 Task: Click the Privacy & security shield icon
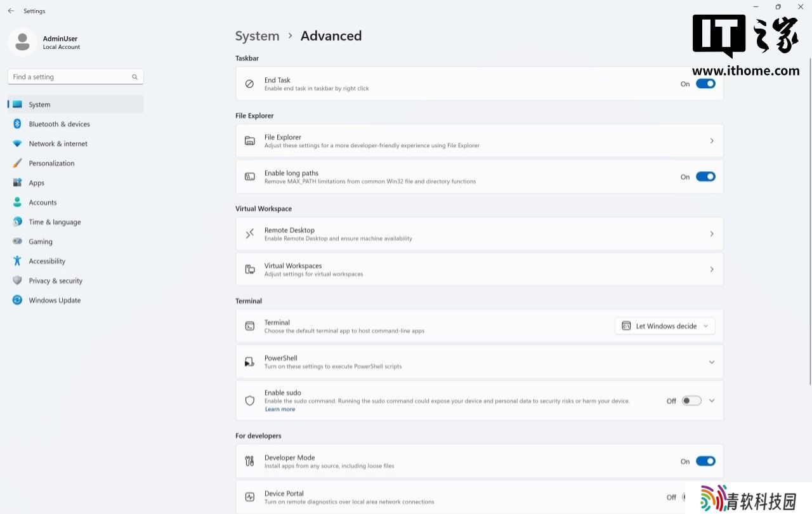(x=17, y=280)
